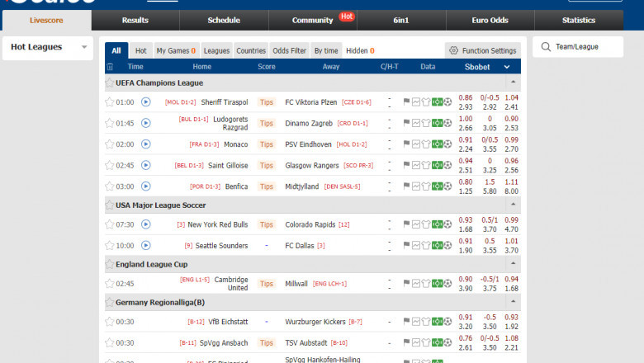Open Tips for Sheriff Tiraspol match
The height and width of the screenshot is (363, 644).
(266, 102)
